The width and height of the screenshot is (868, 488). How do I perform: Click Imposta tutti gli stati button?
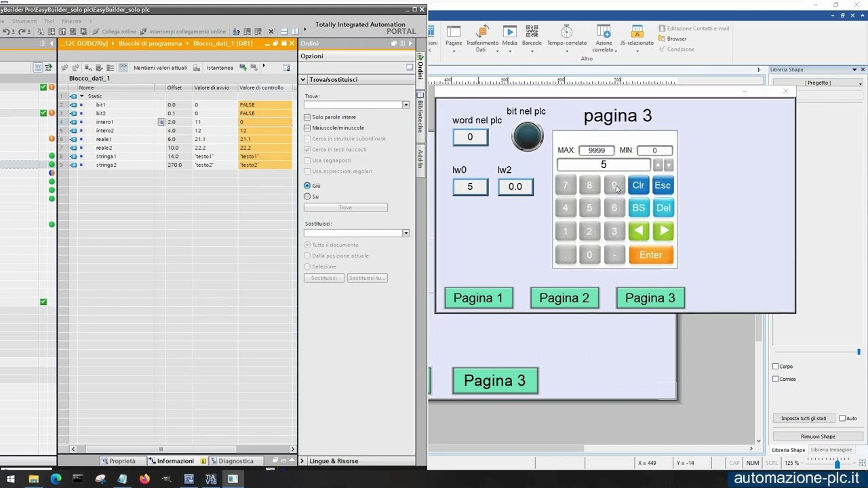click(x=804, y=419)
